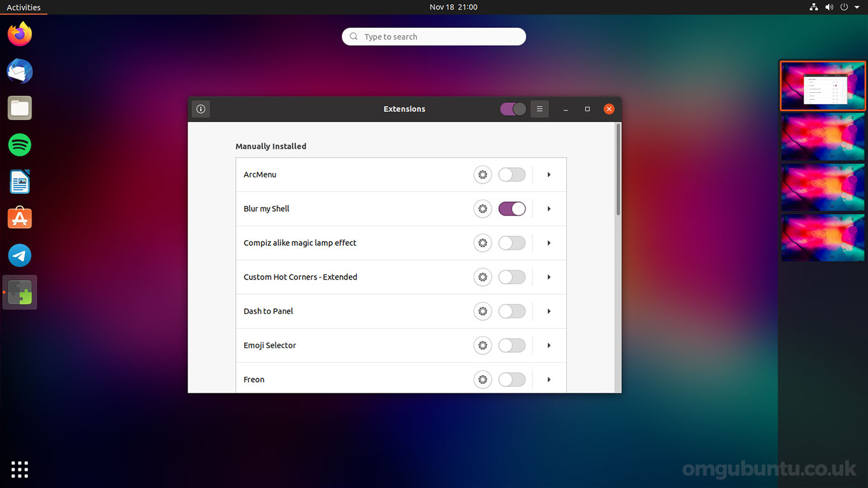Open Freon settings gear
Screen dimensions: 868x488
(x=483, y=380)
